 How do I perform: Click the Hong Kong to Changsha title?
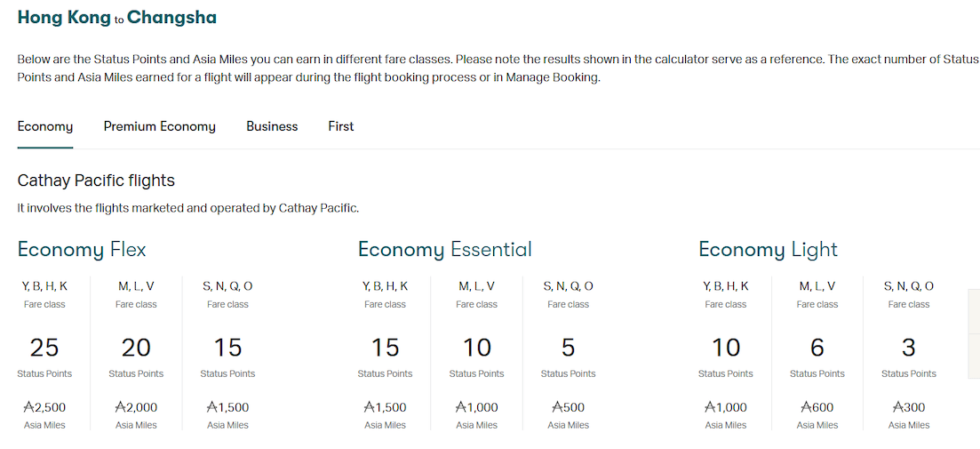click(116, 18)
